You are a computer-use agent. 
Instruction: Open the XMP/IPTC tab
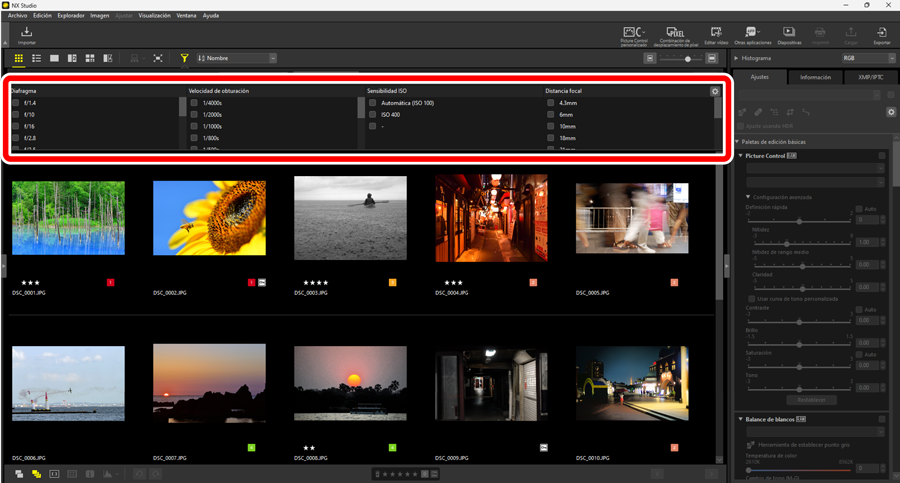coord(870,77)
